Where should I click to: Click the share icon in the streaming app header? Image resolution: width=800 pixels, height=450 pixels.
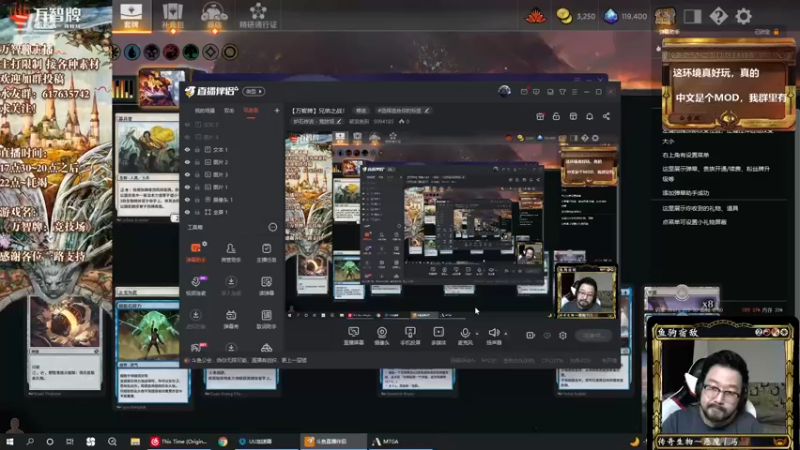pos(606,116)
